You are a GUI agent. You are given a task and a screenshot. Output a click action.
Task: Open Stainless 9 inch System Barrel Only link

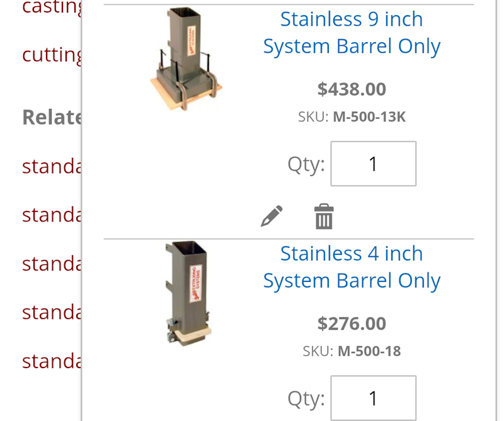(352, 33)
